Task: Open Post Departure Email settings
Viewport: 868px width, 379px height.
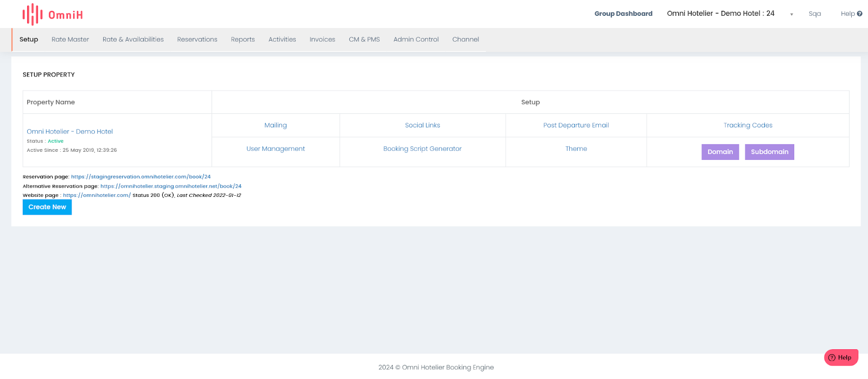Action: (576, 125)
